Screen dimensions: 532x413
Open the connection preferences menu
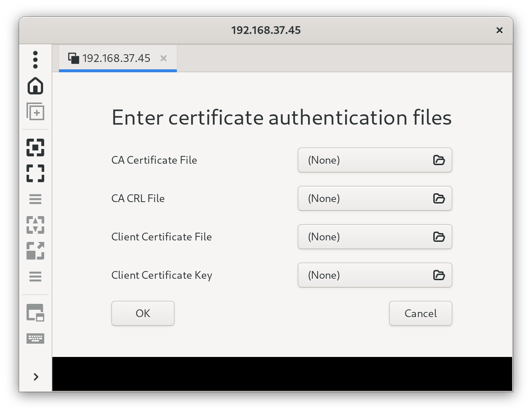point(35,199)
